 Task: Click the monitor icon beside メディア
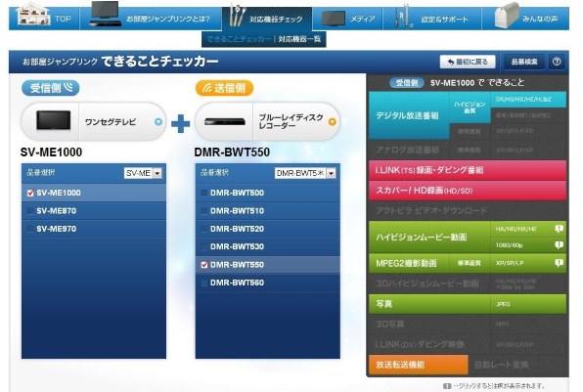click(x=334, y=19)
